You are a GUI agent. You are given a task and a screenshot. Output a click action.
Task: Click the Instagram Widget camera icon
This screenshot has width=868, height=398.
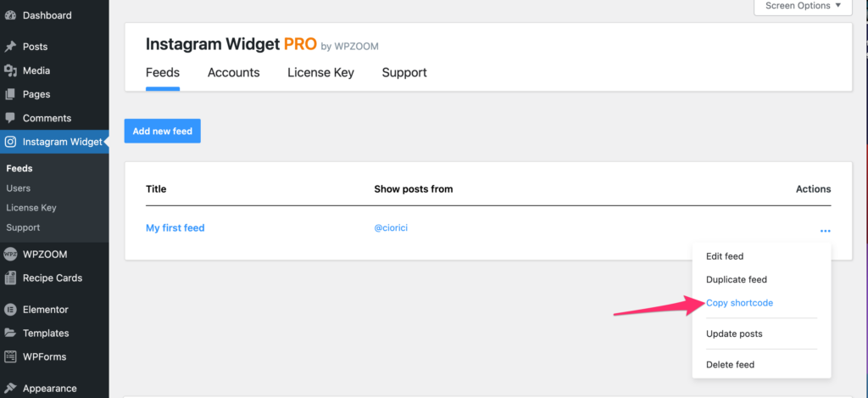pos(10,142)
